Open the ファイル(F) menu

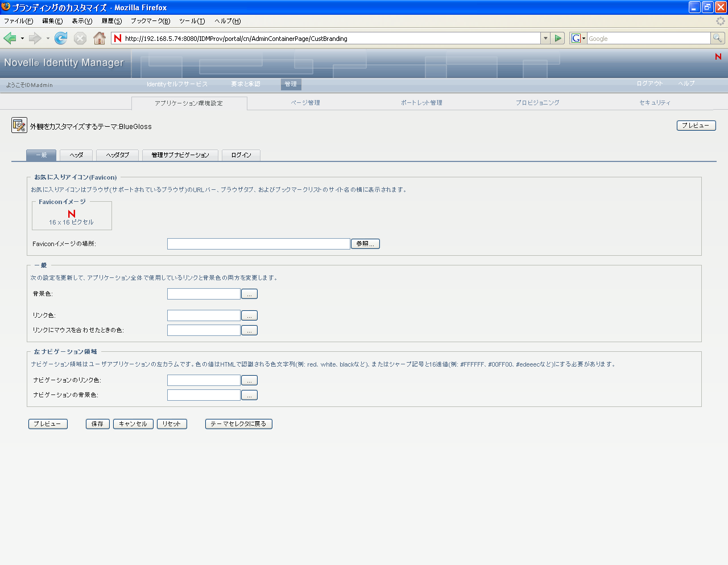(19, 21)
